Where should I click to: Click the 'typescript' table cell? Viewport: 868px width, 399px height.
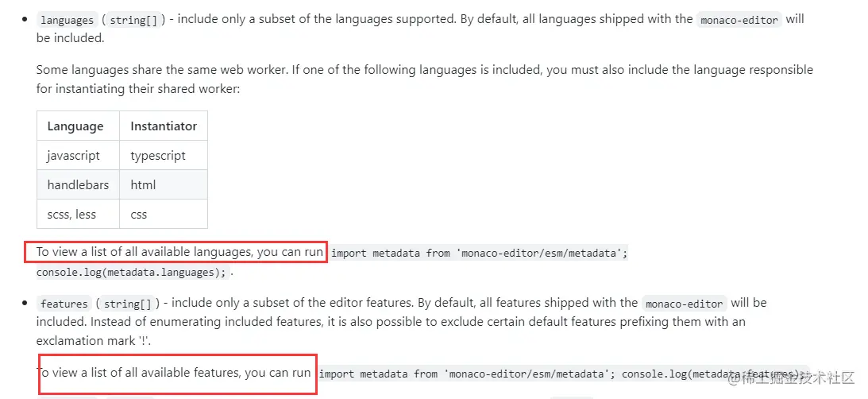click(x=158, y=155)
